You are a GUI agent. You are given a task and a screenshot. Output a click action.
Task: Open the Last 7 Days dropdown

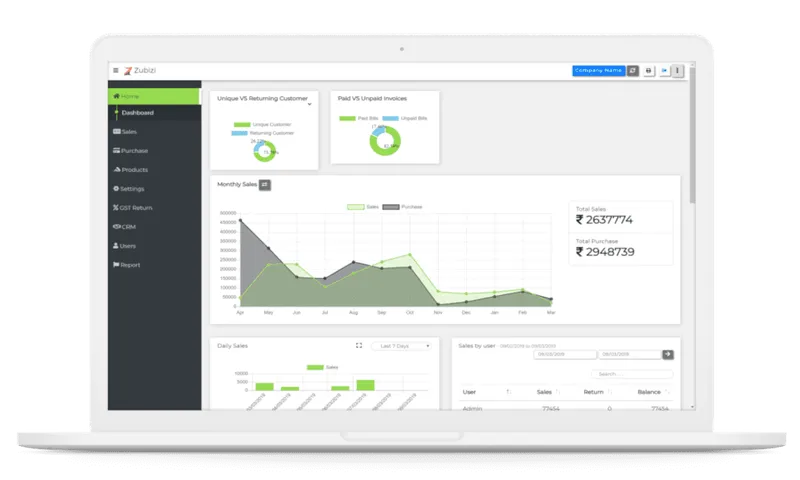402,346
